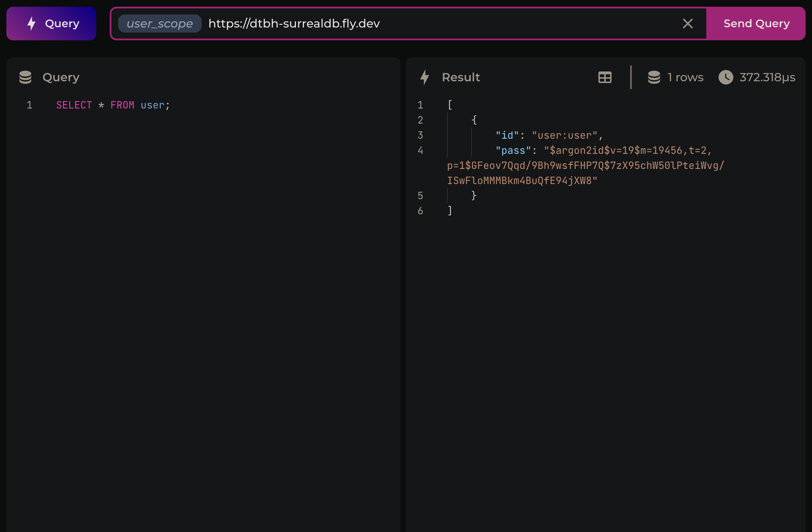Click the lightning bolt on the Query button
The height and width of the screenshot is (532, 812).
click(x=32, y=24)
